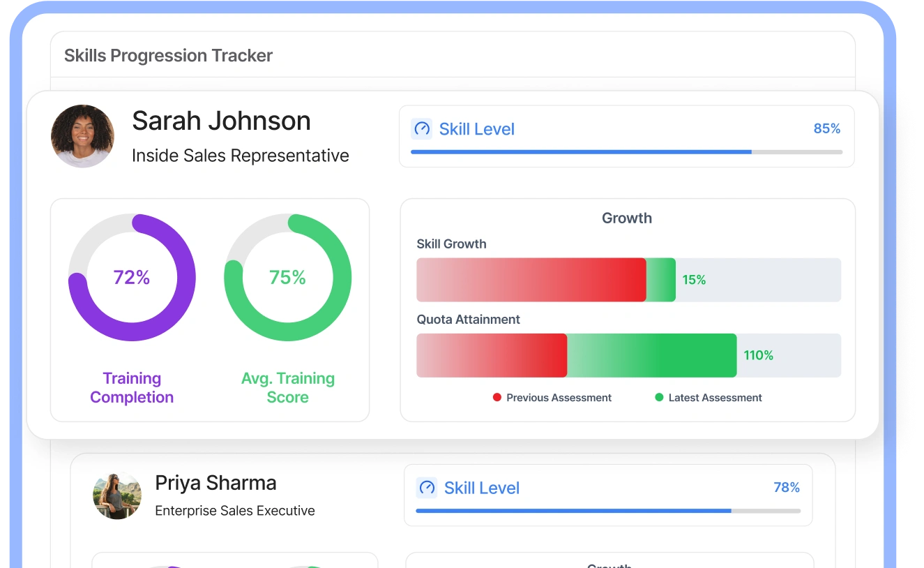The image size is (924, 568).
Task: Click the Latest Assessment legend text
Action: (715, 398)
